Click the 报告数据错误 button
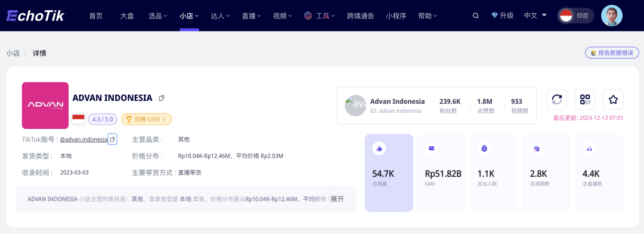Image resolution: width=644 pixels, height=234 pixels. pyautogui.click(x=612, y=53)
